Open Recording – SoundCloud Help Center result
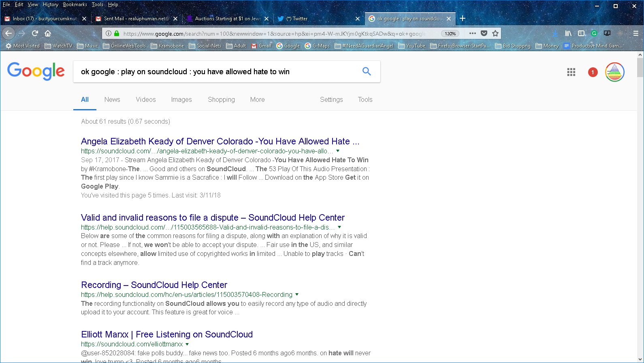The image size is (644, 363). coord(154,285)
